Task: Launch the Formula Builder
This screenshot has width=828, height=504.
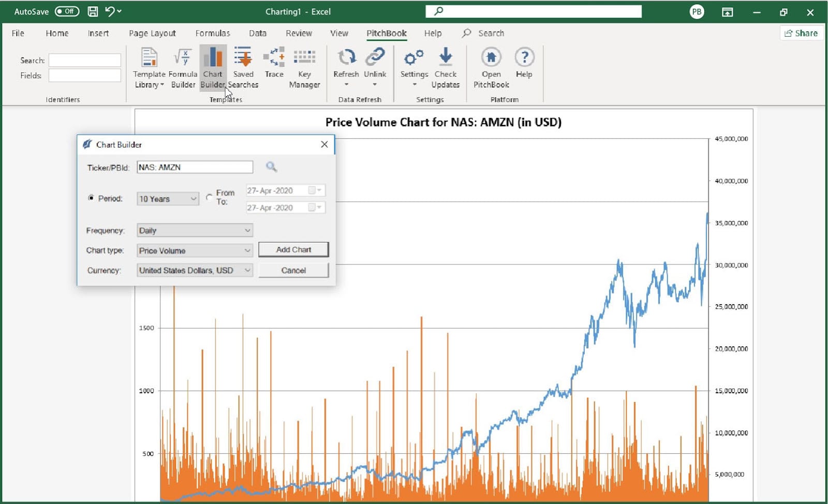Action: point(183,68)
